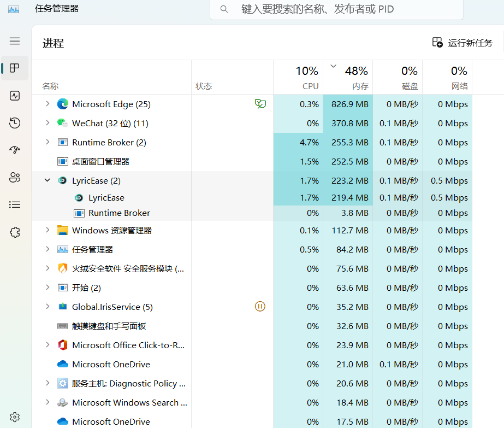Sort processes by 磁盘 column
Screen dimensions: 504x428
click(x=398, y=77)
